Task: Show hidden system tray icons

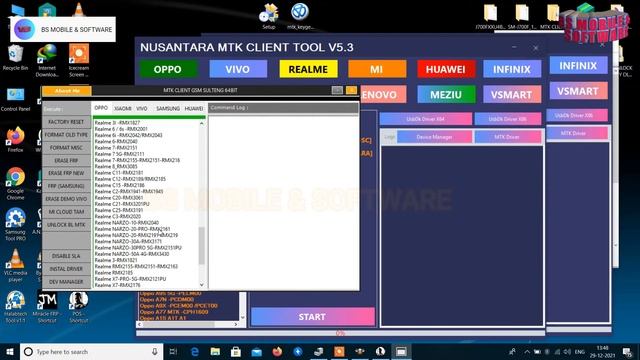Action: [527, 351]
